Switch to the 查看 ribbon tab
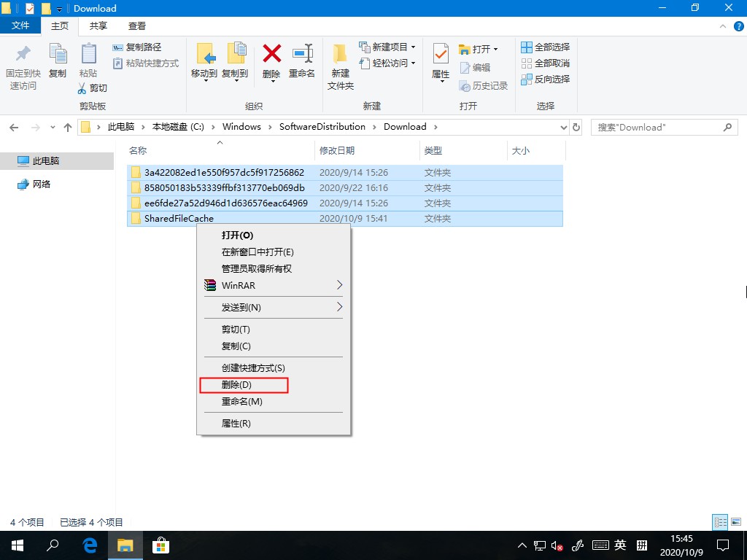The image size is (747, 560). click(x=139, y=25)
